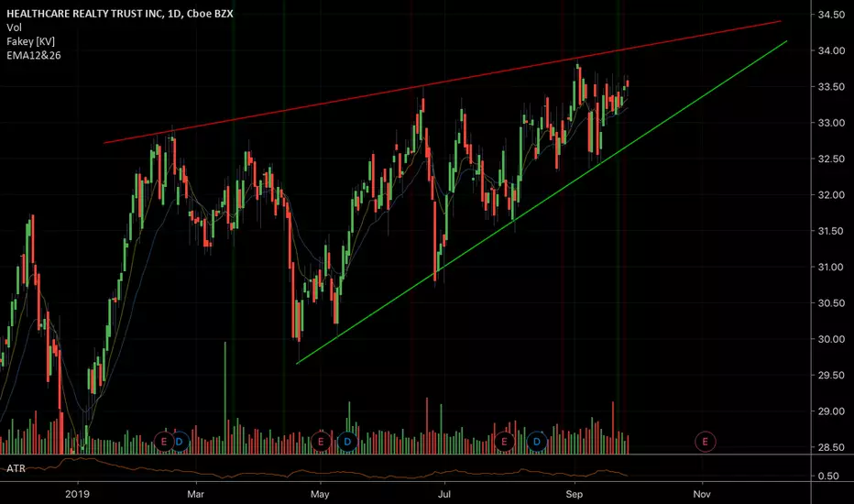Click the 29.00 price axis label

point(831,411)
